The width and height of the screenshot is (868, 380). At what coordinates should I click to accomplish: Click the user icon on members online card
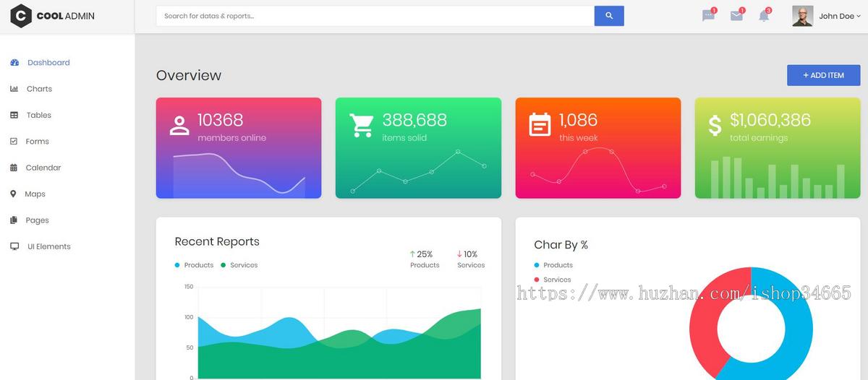point(179,126)
